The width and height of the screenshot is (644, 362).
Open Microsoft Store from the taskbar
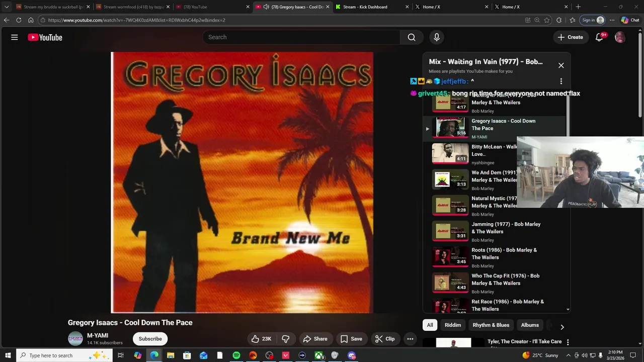point(187,355)
